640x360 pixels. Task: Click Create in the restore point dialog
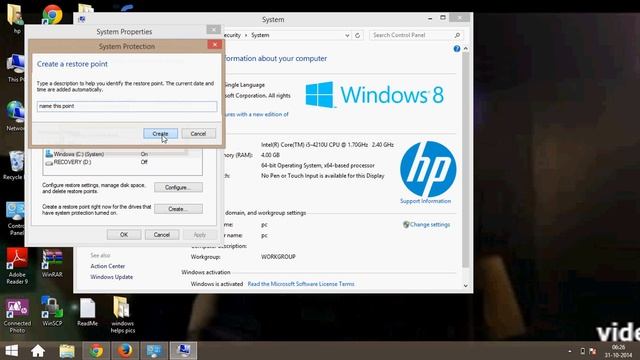160,133
